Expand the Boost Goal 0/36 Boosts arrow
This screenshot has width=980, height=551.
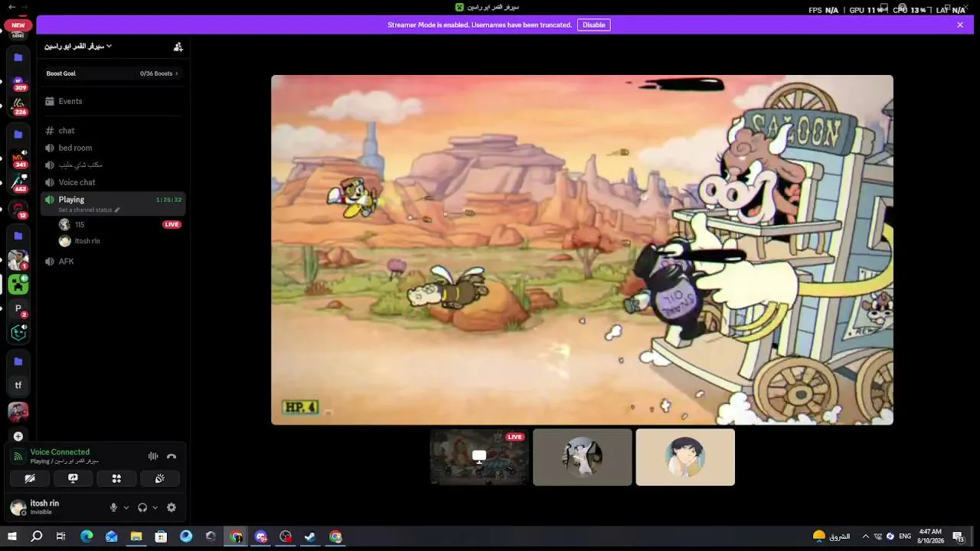point(177,73)
